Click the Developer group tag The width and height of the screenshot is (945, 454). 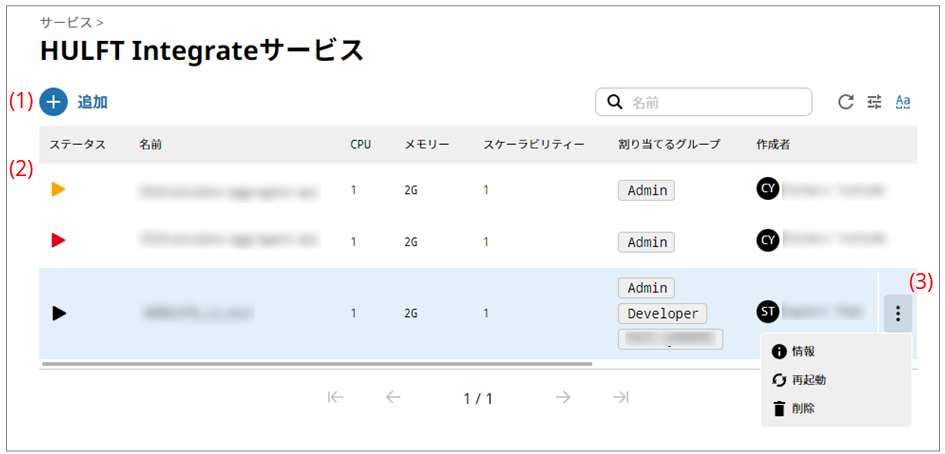[x=662, y=313]
